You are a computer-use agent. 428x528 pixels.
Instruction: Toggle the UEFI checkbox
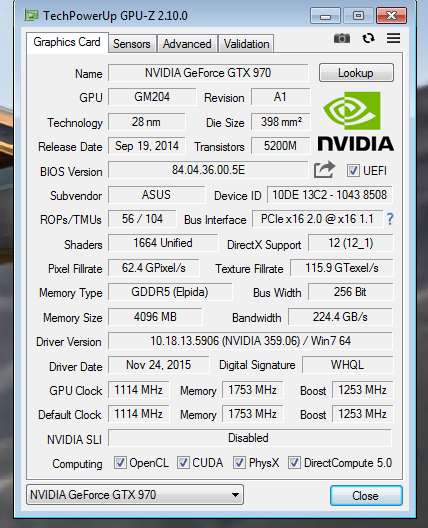pyautogui.click(x=353, y=170)
